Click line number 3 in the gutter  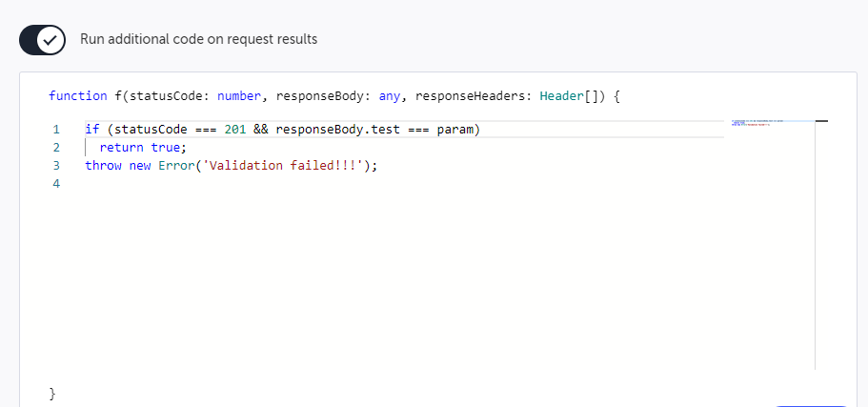click(x=56, y=165)
